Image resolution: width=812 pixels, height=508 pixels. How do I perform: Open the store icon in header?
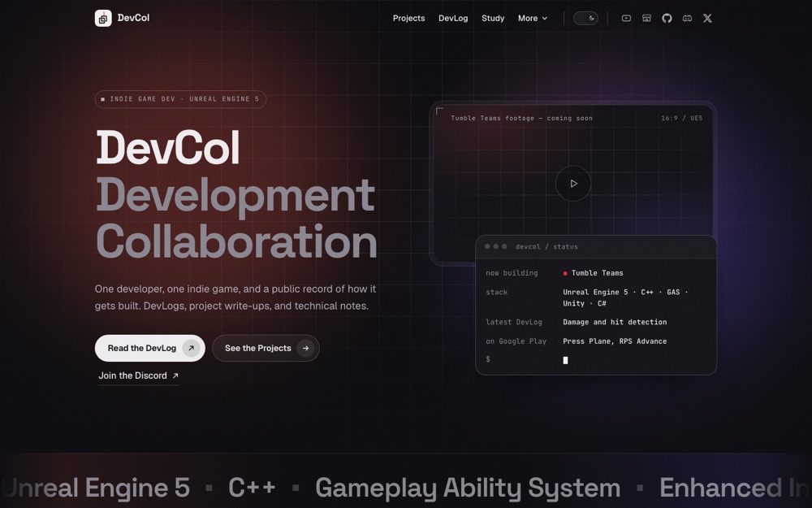tap(646, 18)
